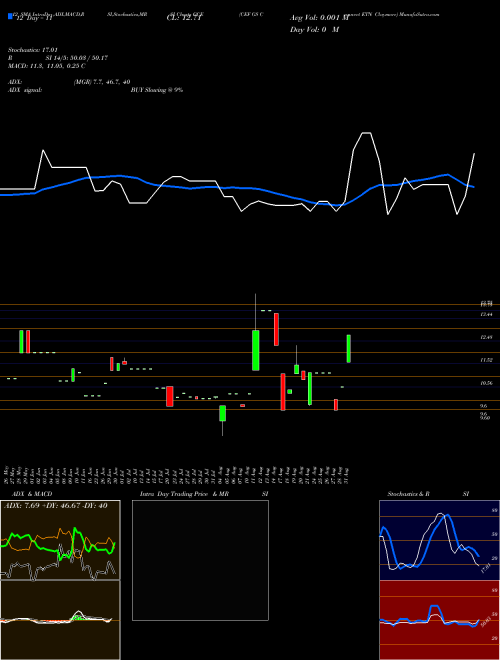Open the MACD chart panel below ADX
Viewport: 500px width, 660px height.
pos(60,620)
